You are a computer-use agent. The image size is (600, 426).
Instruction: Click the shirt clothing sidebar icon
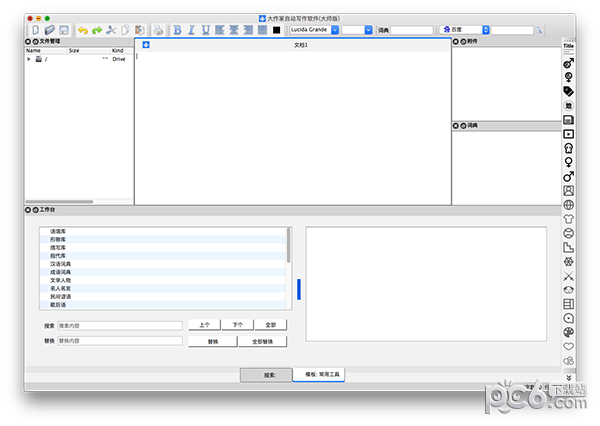568,219
